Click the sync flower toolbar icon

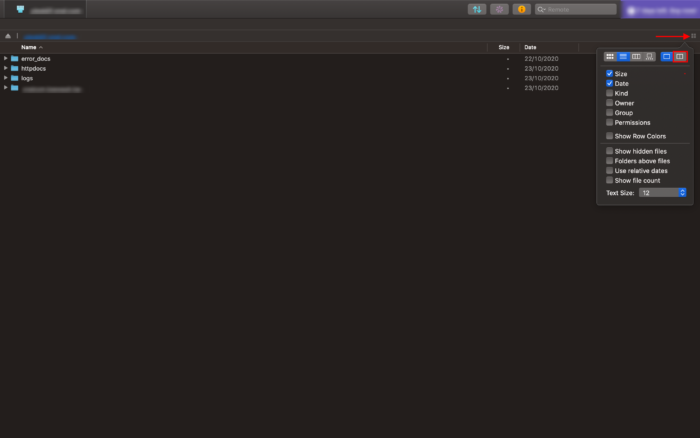click(499, 9)
